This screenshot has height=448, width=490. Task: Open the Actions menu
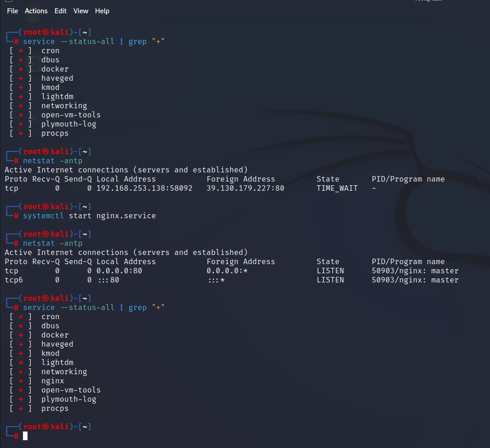click(36, 11)
